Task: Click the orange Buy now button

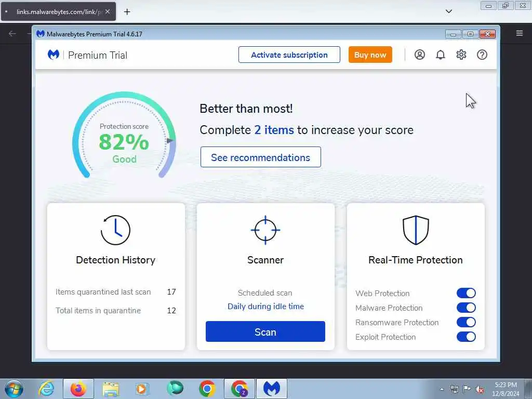Action: pyautogui.click(x=370, y=55)
